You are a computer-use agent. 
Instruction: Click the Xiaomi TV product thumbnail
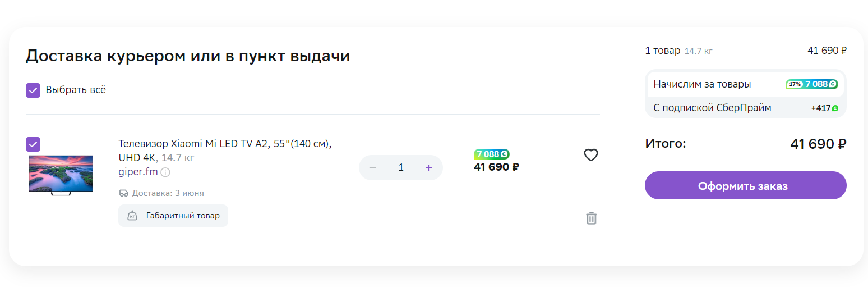(61, 175)
